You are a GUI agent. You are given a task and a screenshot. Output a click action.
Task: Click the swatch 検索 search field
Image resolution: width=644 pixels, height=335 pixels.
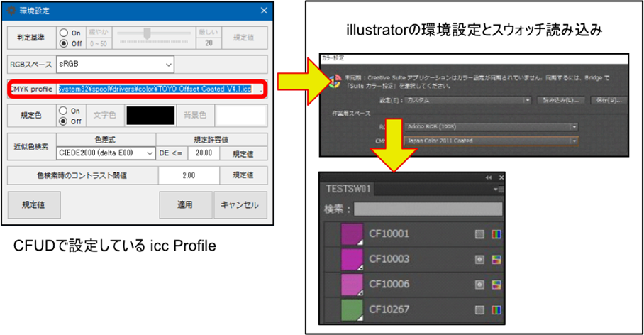(x=428, y=209)
